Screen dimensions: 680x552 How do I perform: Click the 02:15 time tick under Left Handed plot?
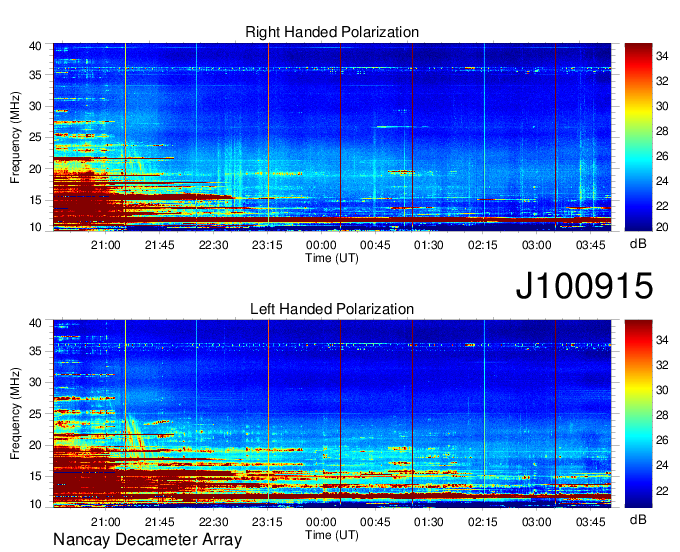(x=483, y=522)
